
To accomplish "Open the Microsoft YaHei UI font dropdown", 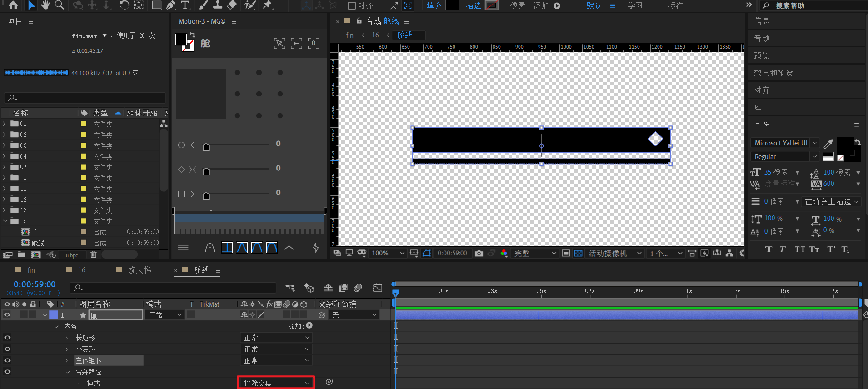I will [x=785, y=143].
